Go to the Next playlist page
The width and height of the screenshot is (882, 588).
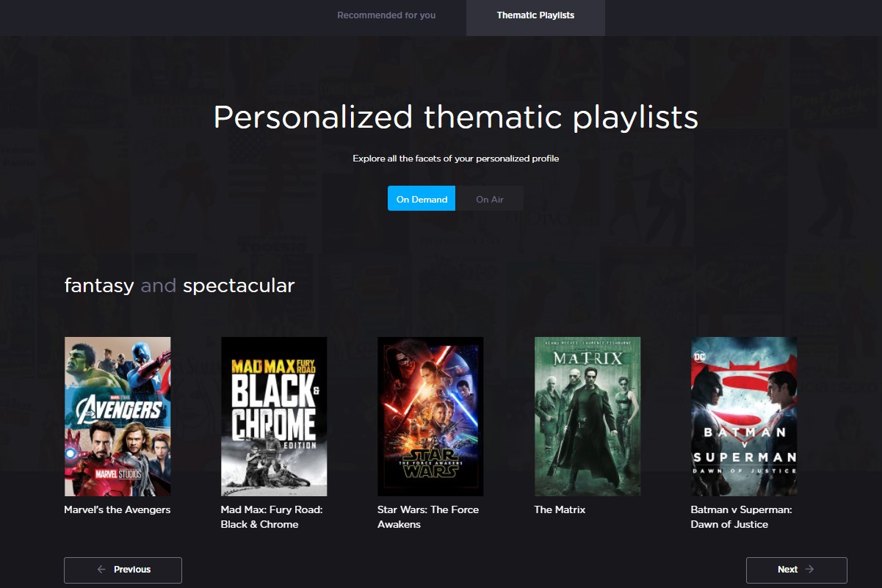[x=796, y=570]
